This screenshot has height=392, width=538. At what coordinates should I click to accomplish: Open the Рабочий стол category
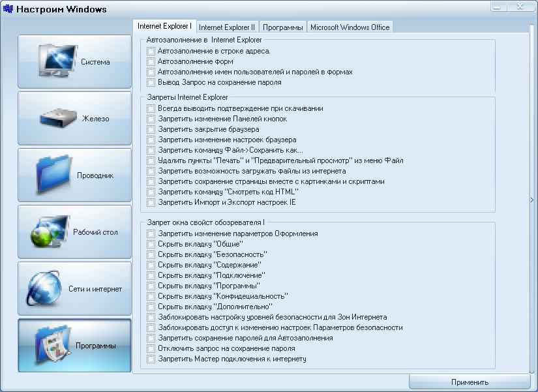(x=74, y=232)
